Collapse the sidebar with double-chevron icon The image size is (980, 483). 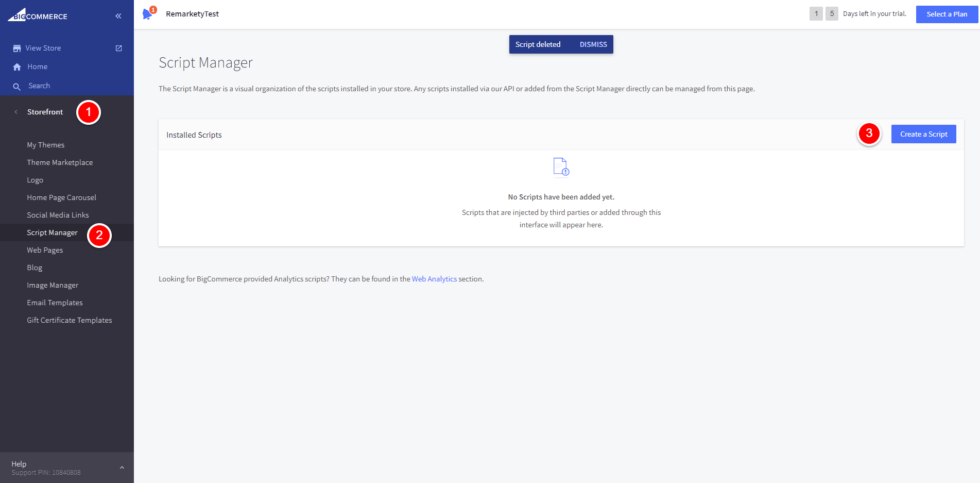click(x=118, y=16)
